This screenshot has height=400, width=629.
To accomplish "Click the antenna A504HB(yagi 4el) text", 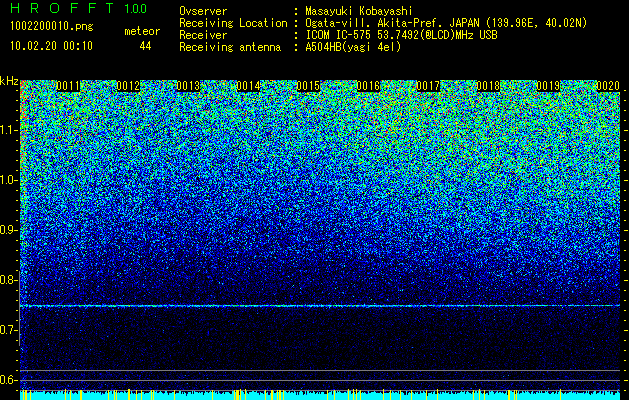I will click(353, 47).
